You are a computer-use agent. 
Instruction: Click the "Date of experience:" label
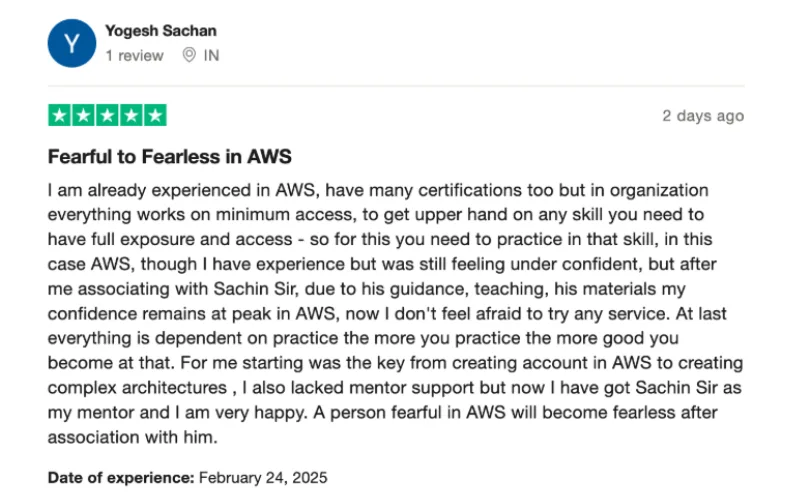pos(121,478)
